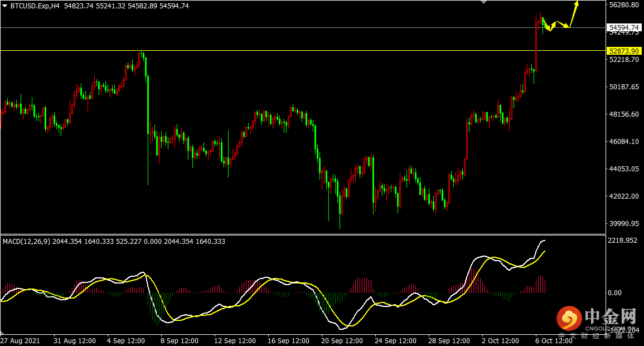The image size is (644, 346).
Task: Select the yellow 52873.90 price tag
Action: [624, 51]
